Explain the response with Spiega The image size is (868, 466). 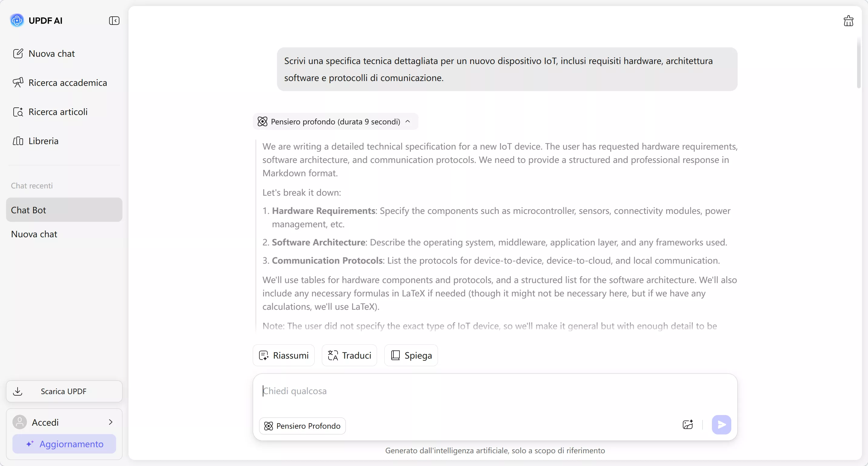click(411, 355)
